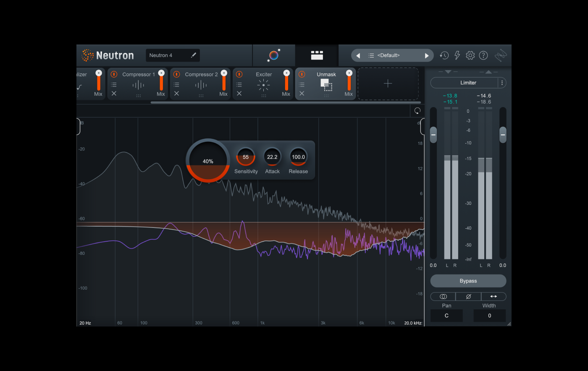Toggle the phase invert icon
Image resolution: width=588 pixels, height=371 pixels.
[468, 296]
